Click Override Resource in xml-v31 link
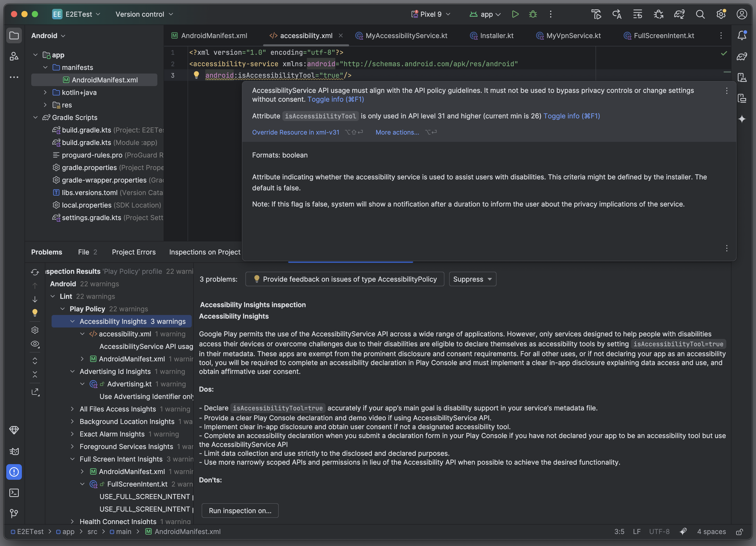 pyautogui.click(x=296, y=132)
